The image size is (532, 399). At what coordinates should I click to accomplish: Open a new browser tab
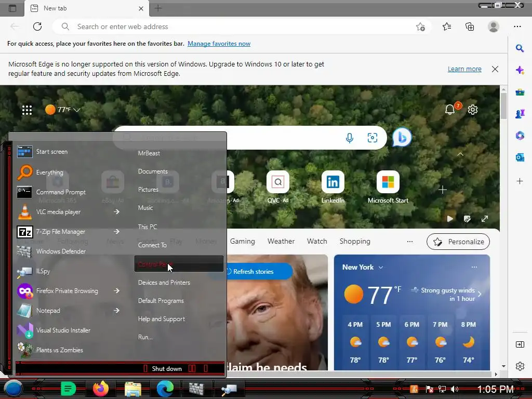(158, 8)
